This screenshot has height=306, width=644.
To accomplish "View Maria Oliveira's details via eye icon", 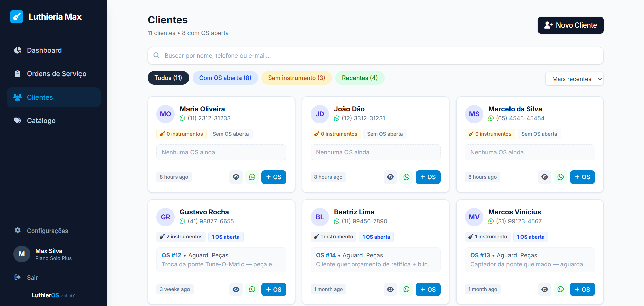I will click(x=236, y=177).
